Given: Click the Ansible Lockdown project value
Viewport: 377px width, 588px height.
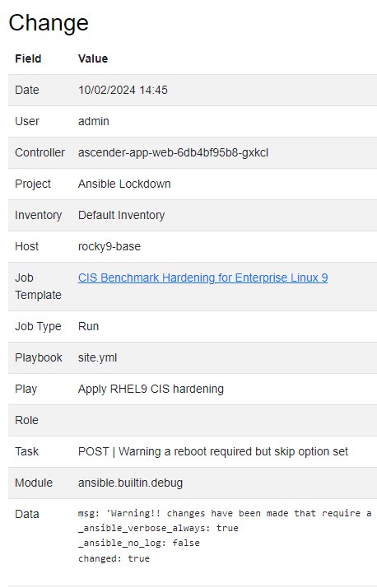Looking at the screenshot, I should click(124, 184).
